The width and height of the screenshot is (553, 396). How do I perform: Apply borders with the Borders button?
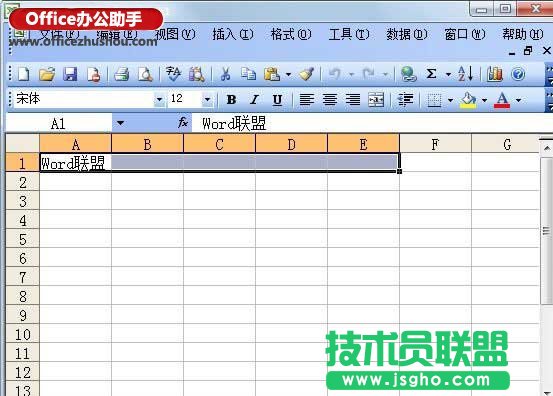point(434,100)
